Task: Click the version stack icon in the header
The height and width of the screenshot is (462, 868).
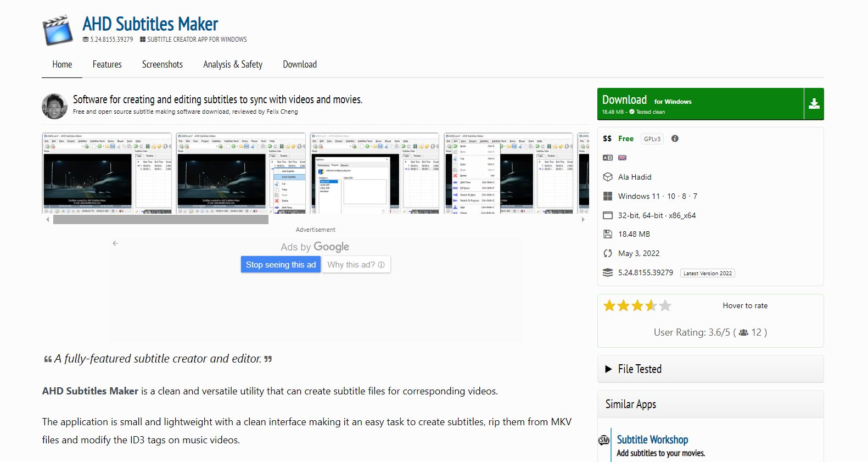Action: click(x=86, y=40)
